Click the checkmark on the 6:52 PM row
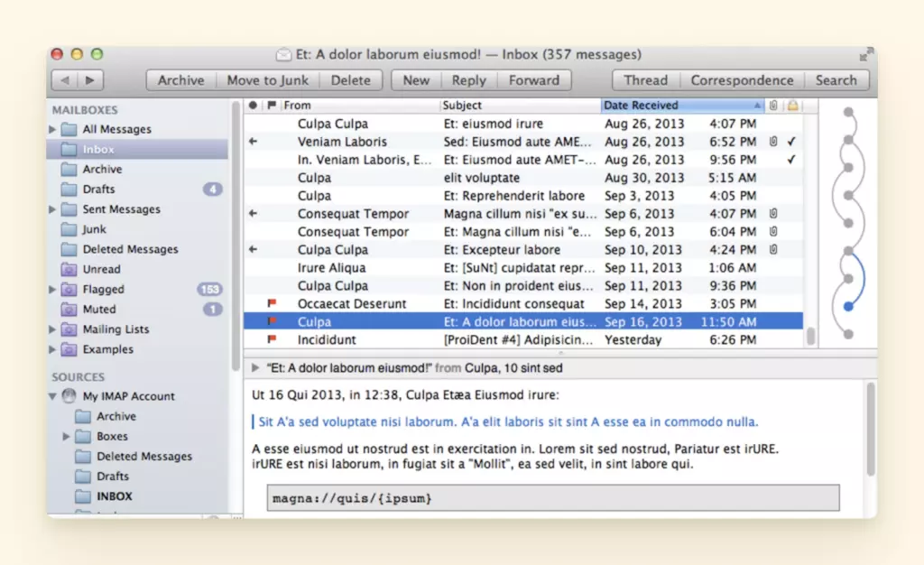Screen dimensions: 924x565 [x=791, y=142]
